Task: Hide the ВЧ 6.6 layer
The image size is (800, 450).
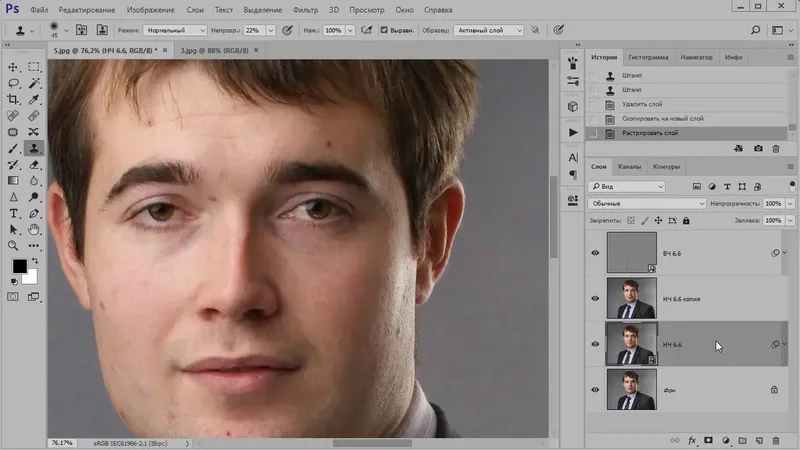Action: coord(595,253)
